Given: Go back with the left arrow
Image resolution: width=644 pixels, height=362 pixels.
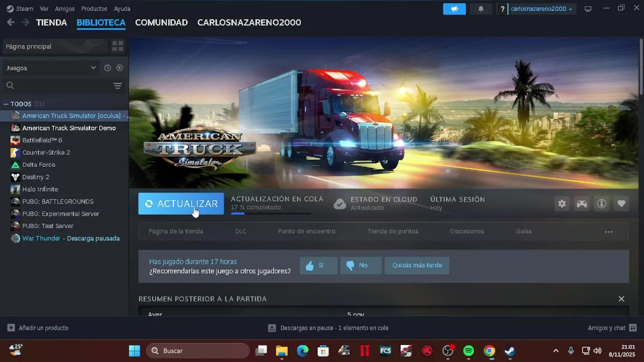Looking at the screenshot, I should point(11,23).
